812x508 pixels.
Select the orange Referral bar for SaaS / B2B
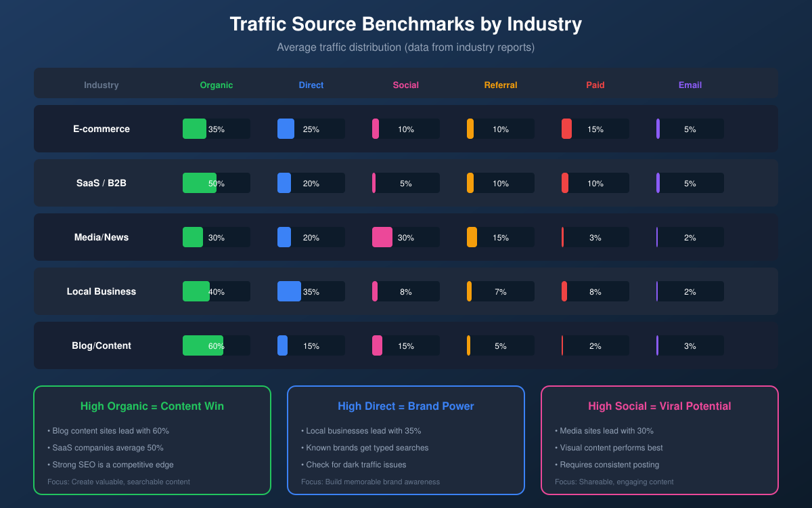coord(470,183)
